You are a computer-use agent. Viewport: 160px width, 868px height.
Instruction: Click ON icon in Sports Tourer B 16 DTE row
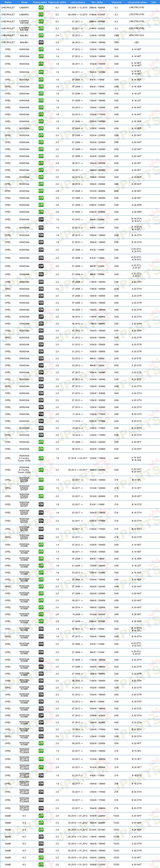pyautogui.click(x=41, y=775)
